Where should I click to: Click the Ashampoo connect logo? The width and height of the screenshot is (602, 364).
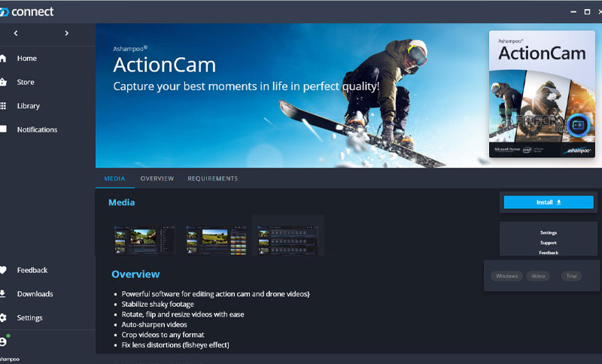click(27, 12)
